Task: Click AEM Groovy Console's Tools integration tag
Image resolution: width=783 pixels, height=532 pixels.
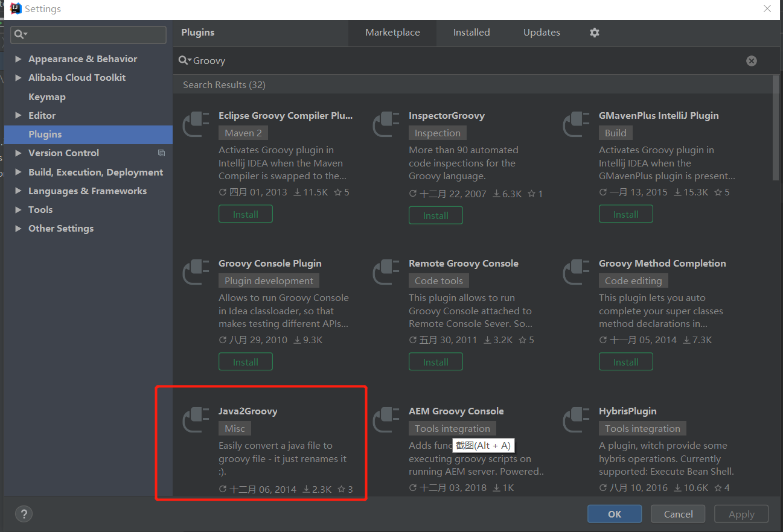Action: coord(453,428)
